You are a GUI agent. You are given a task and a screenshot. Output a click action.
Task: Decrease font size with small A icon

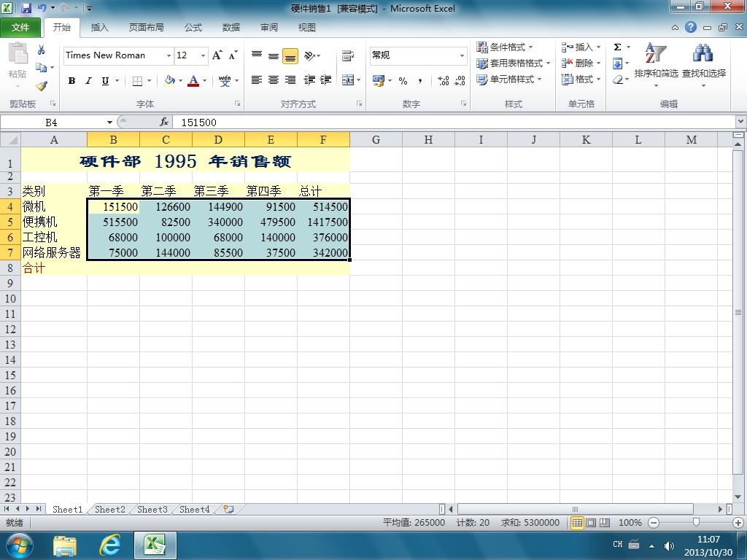pyautogui.click(x=233, y=55)
